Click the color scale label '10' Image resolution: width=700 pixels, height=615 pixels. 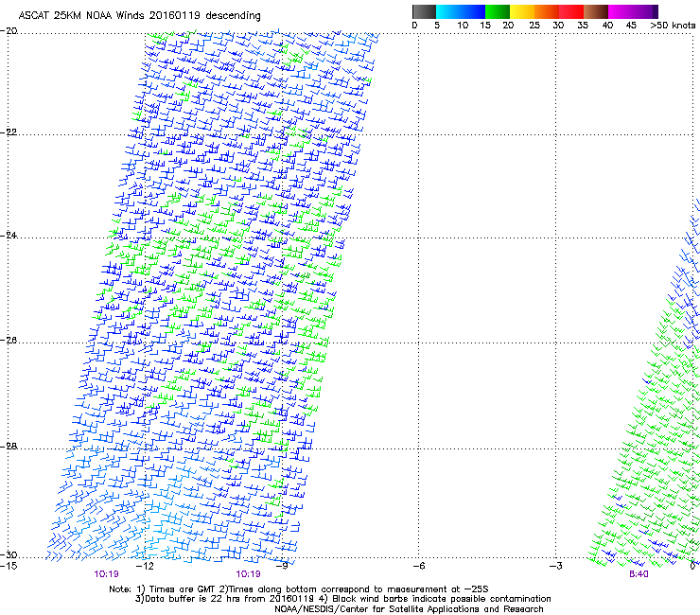pyautogui.click(x=463, y=26)
